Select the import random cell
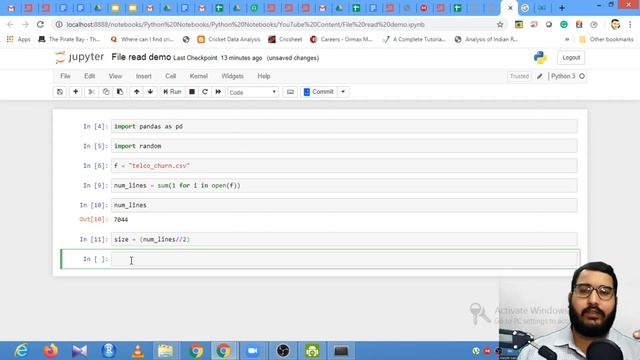 [344, 146]
